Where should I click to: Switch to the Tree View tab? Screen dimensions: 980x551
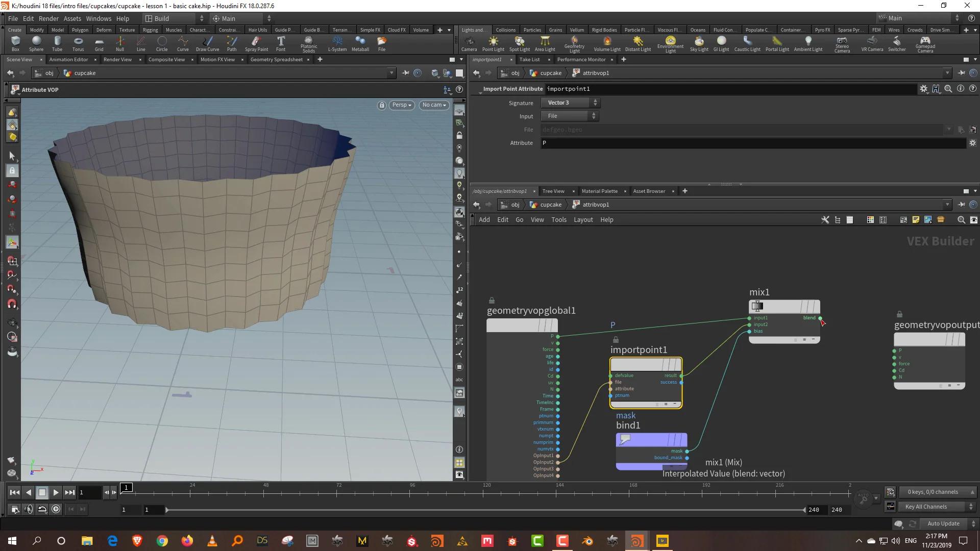click(553, 190)
